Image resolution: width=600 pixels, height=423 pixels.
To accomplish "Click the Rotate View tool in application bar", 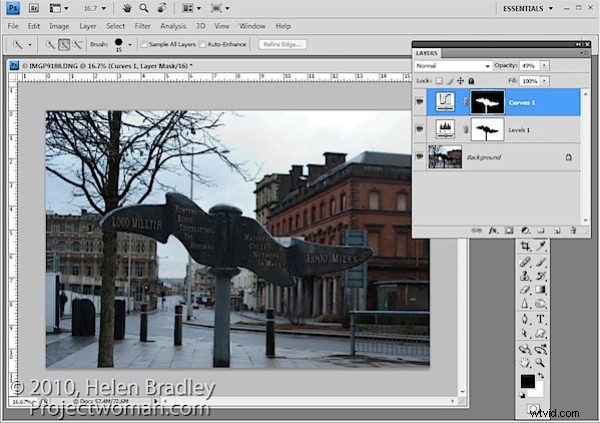I will point(162,8).
